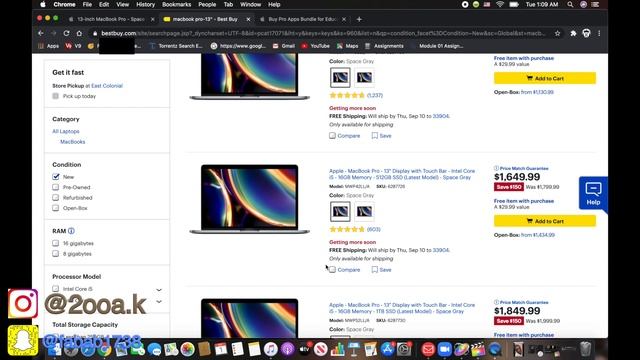
Task: Open the Apps bookmark shortcut
Action: (49, 46)
